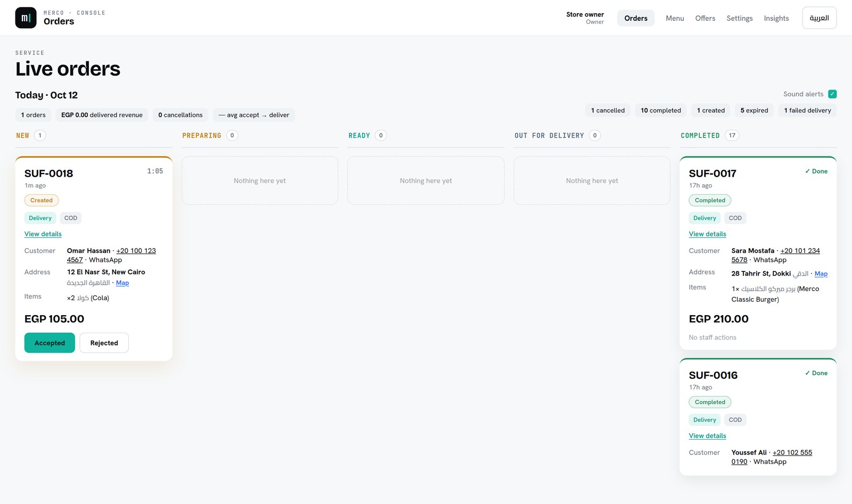The image size is (852, 504).
Task: Click EGP 105.00 total on SUF-0018
Action: click(54, 319)
